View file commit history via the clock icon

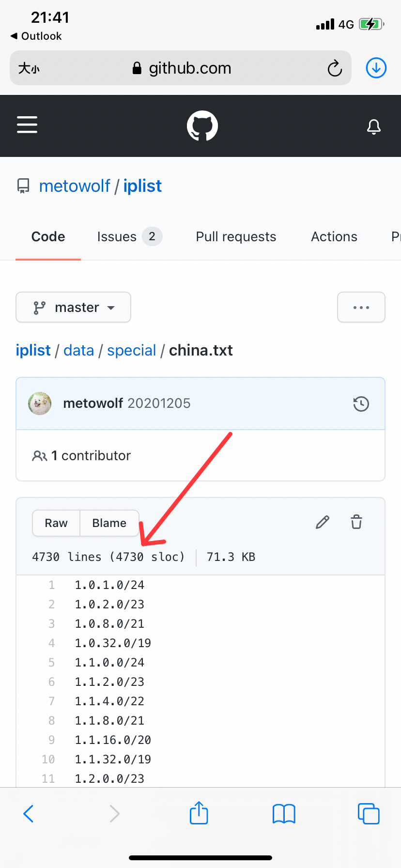coord(361,403)
